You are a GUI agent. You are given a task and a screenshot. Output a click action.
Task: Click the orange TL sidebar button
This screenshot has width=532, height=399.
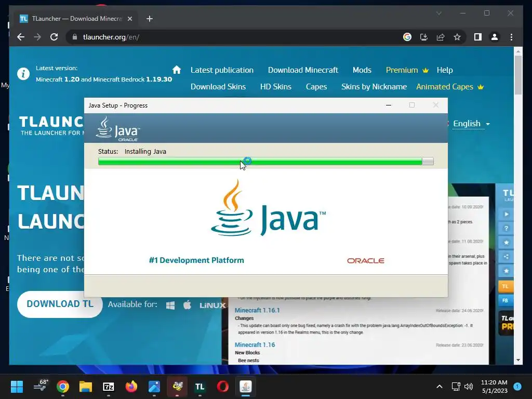coord(505,286)
